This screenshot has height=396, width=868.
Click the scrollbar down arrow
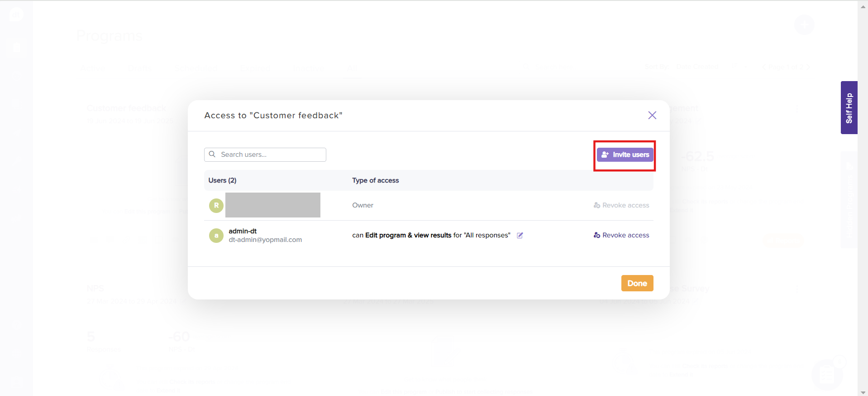(x=863, y=392)
